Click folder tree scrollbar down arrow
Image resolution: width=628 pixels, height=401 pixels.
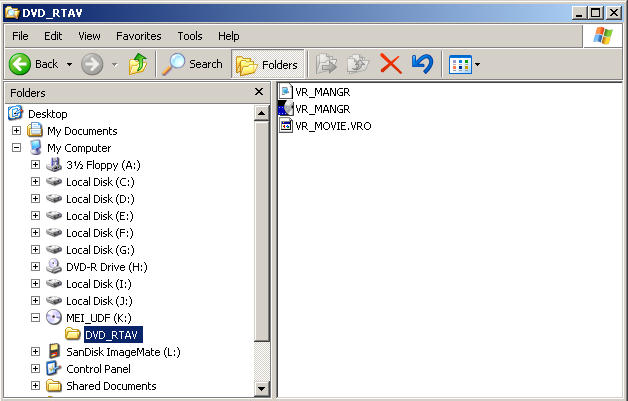pyautogui.click(x=262, y=388)
